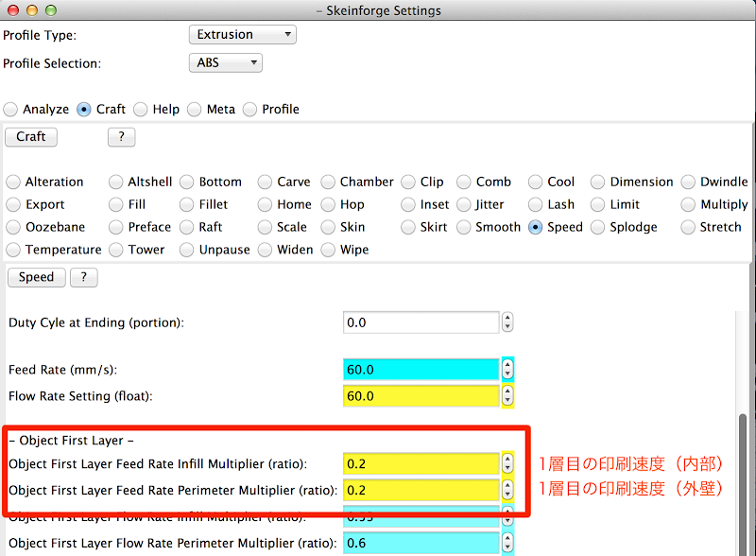Viewport: 756px width, 556px height.
Task: Click the Feed Rate Infill Multiplier stepper
Action: (507, 464)
